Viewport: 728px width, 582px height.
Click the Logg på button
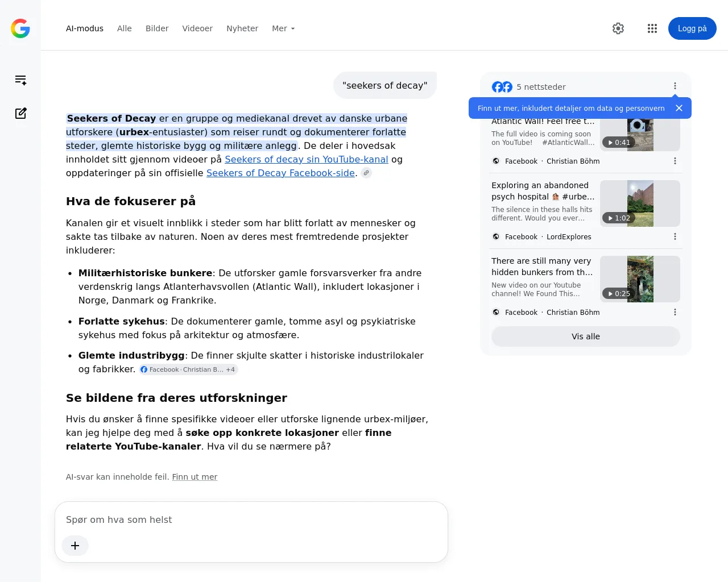pos(692,28)
